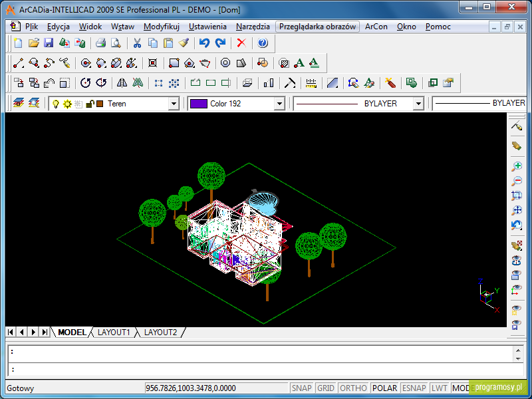The image size is (532, 399).
Task: Select the Hatch fill tool
Action: (x=284, y=63)
